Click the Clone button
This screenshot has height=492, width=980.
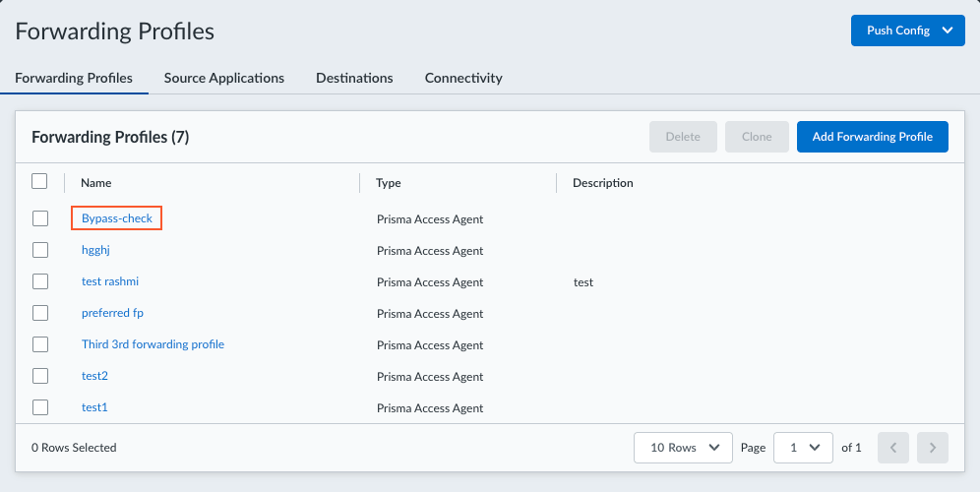tap(756, 137)
